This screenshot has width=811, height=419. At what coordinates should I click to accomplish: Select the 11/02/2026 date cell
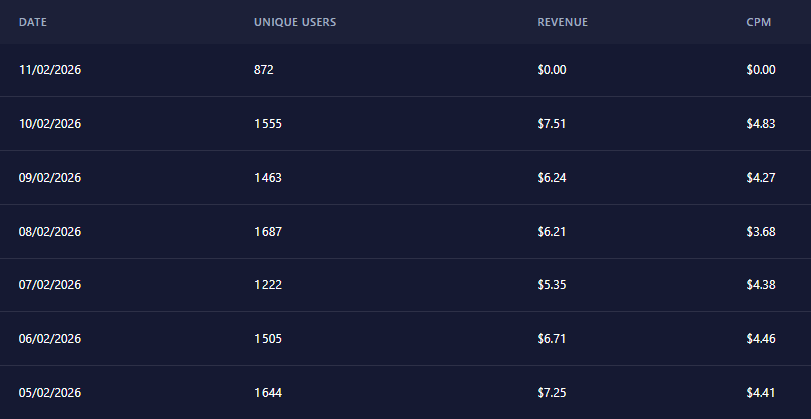click(x=50, y=70)
